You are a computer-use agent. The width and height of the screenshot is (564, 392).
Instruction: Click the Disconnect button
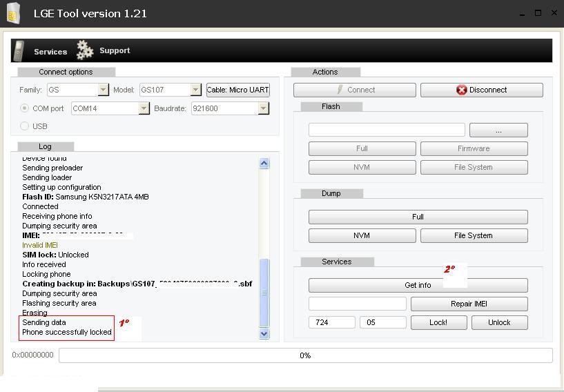(482, 90)
